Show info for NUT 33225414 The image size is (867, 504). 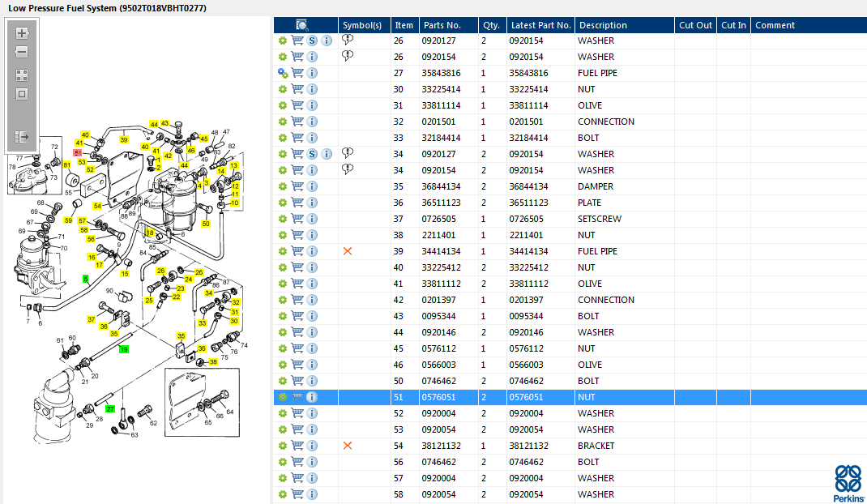pos(312,89)
